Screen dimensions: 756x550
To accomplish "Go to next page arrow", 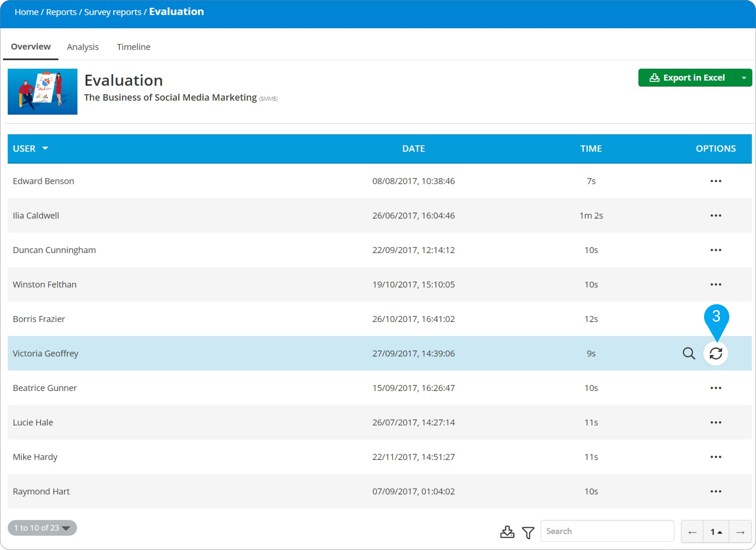I will [740, 532].
